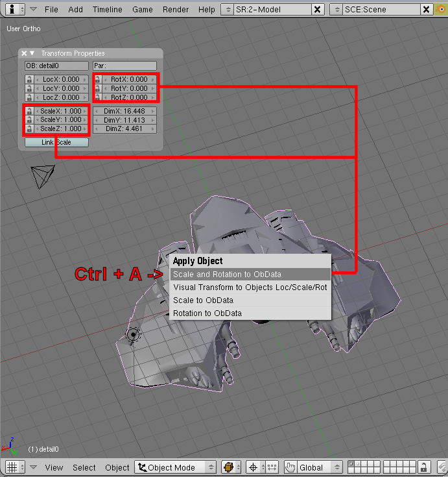The width and height of the screenshot is (448, 477).
Task: Delete the SCE:Scene entry with X
Action: [425, 10]
